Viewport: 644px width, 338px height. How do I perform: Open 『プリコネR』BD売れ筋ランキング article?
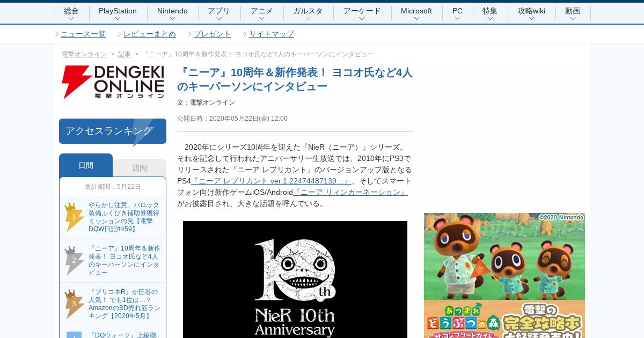click(x=125, y=304)
